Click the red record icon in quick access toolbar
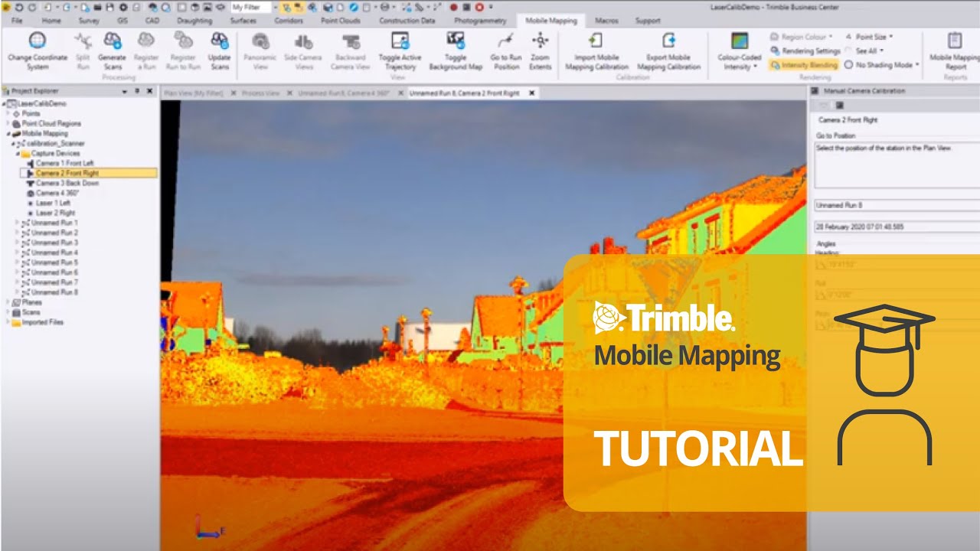 click(454, 7)
